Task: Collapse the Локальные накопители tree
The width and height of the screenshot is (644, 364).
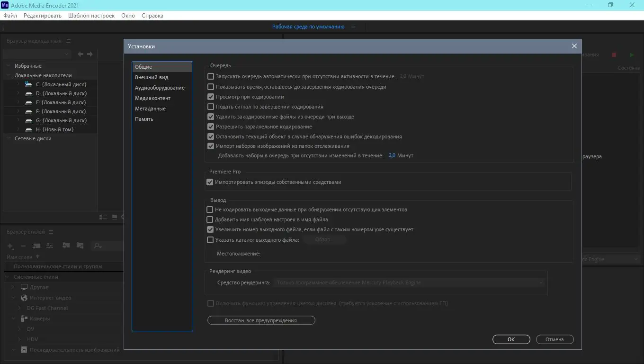Action: click(x=8, y=75)
